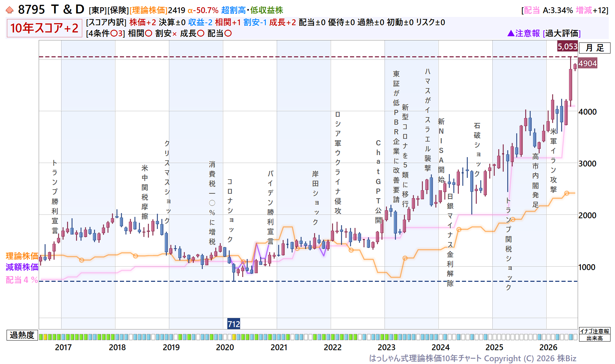Screen dimensions: 615x364
Task: Click the 2026 year axis label
Action: pos(548,347)
